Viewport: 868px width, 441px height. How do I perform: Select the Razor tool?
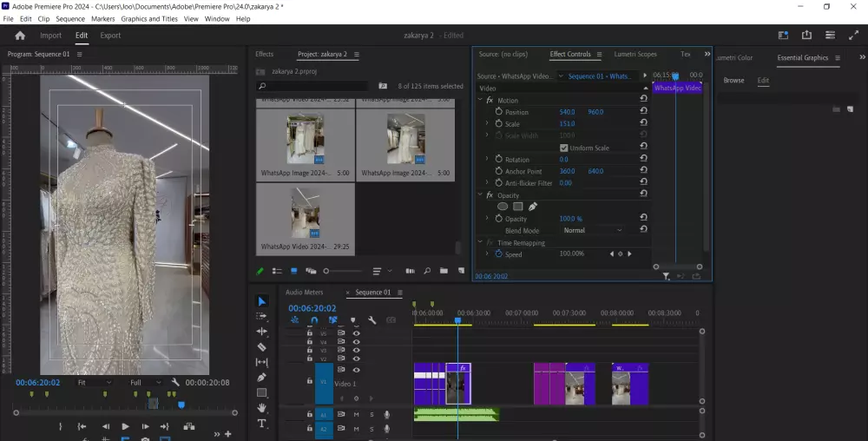[x=262, y=347]
